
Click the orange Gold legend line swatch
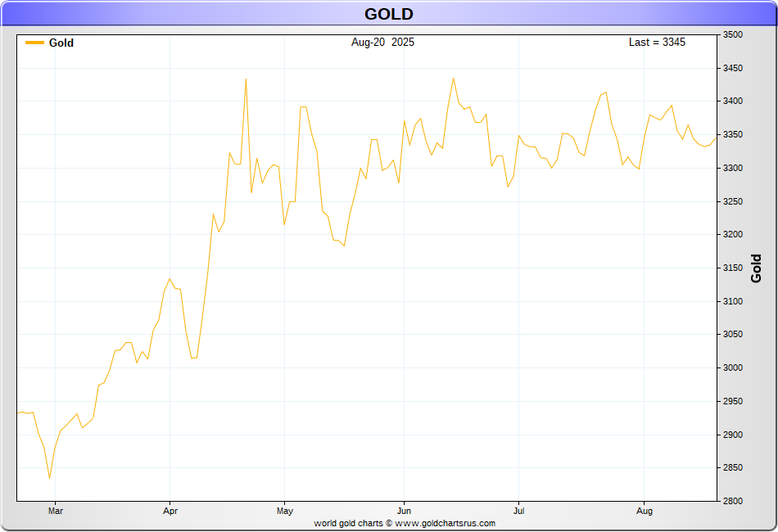(34, 43)
